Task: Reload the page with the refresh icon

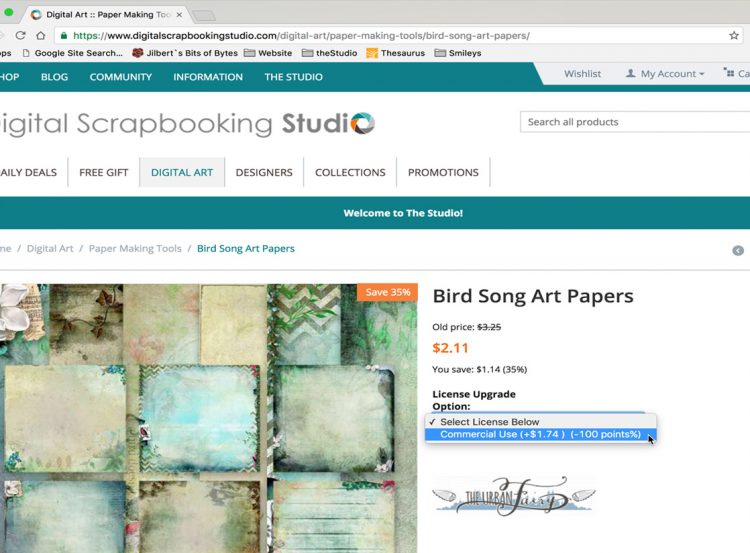Action: [x=20, y=35]
